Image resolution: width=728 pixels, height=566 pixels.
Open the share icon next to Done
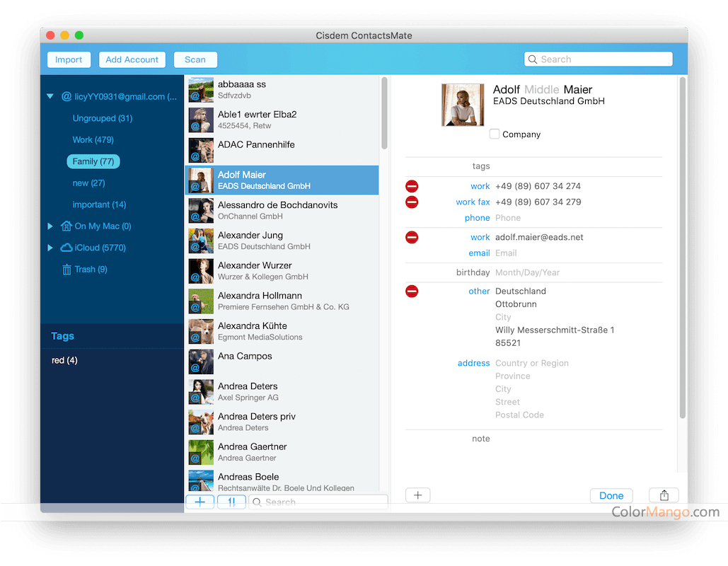click(x=664, y=495)
